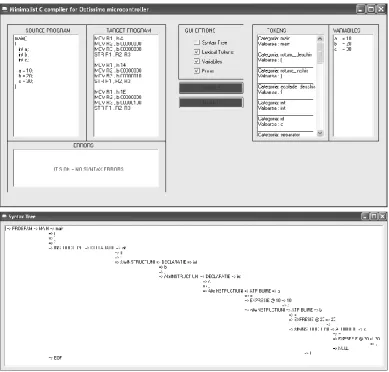Close the Minimalist C compiler window
Viewport: 389px width, 372px height.
pos(380,9)
